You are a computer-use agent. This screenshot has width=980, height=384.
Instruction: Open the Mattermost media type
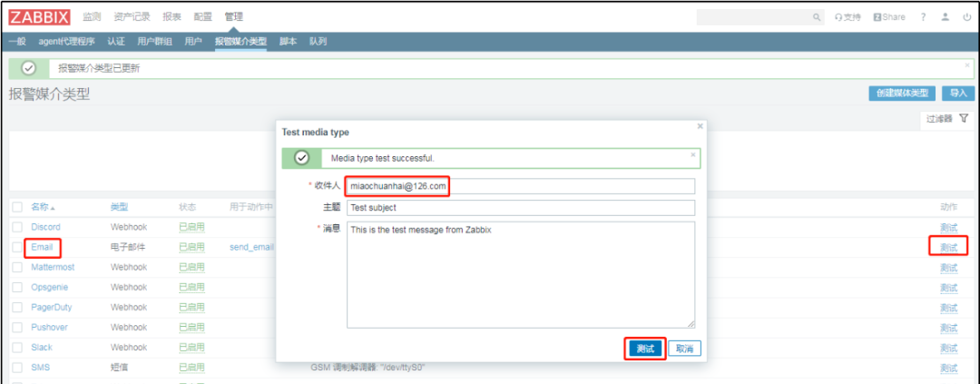(53, 267)
